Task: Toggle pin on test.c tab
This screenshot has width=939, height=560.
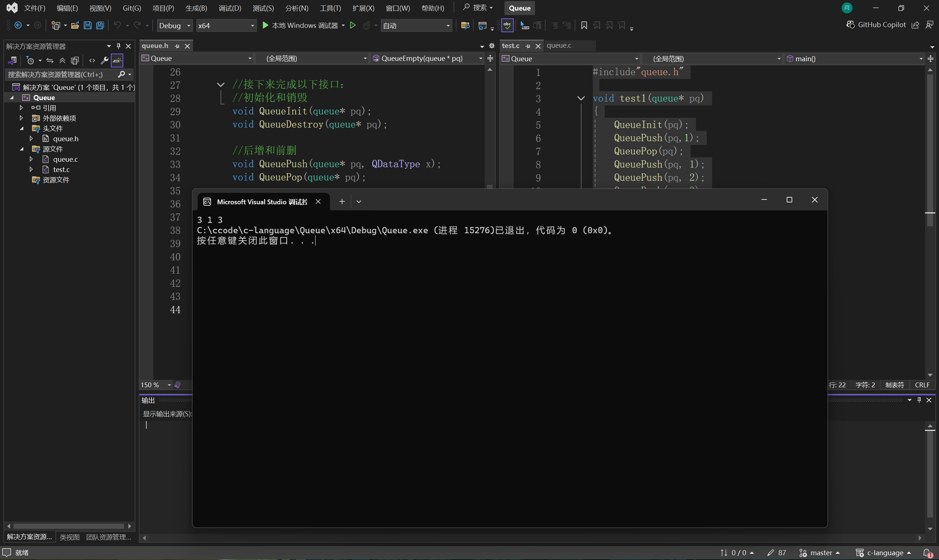Action: 528,46
